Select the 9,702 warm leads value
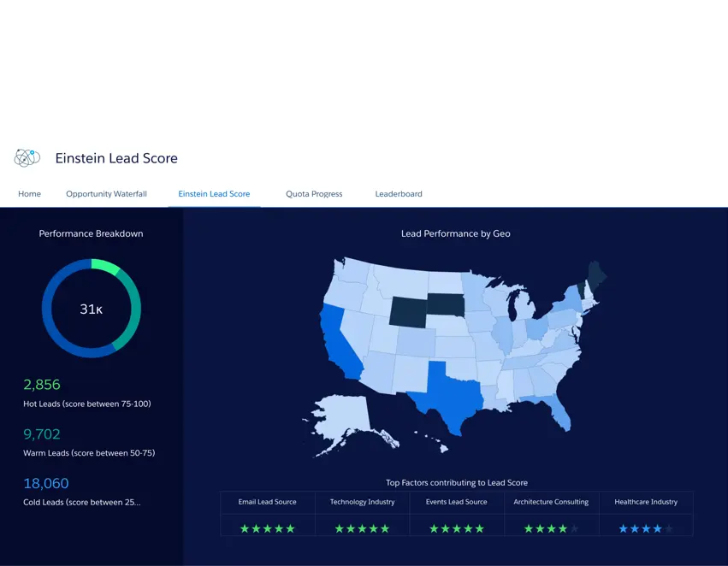 tap(42, 434)
